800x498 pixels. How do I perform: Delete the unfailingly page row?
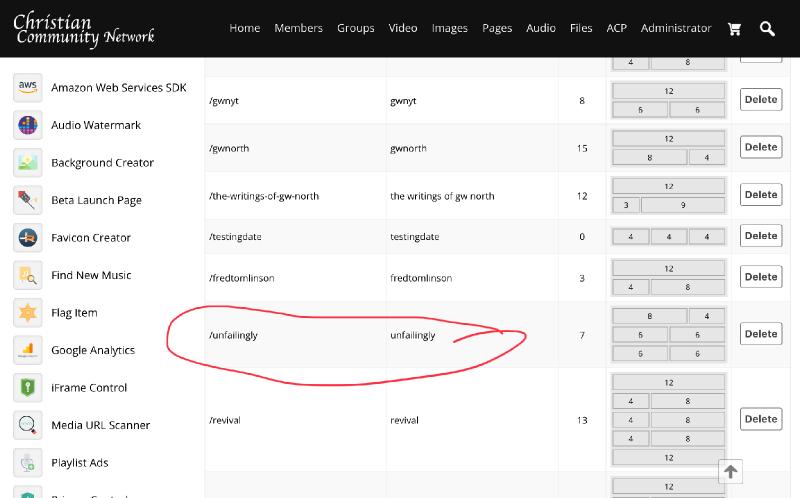pos(760,334)
